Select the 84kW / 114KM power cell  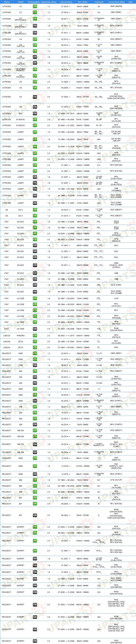pyautogui.click(x=82, y=383)
